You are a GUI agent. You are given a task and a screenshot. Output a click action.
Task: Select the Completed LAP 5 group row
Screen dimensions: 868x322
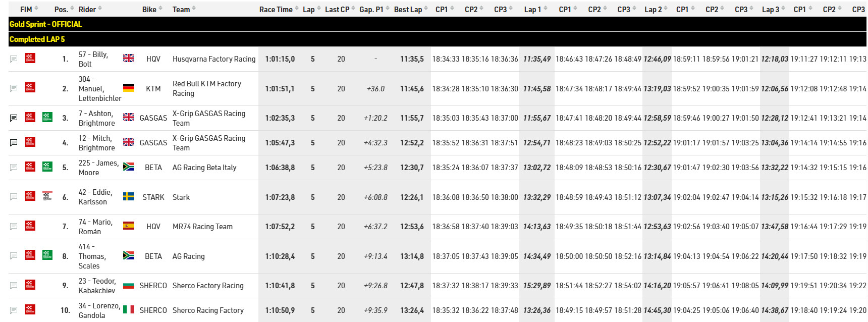(437, 39)
